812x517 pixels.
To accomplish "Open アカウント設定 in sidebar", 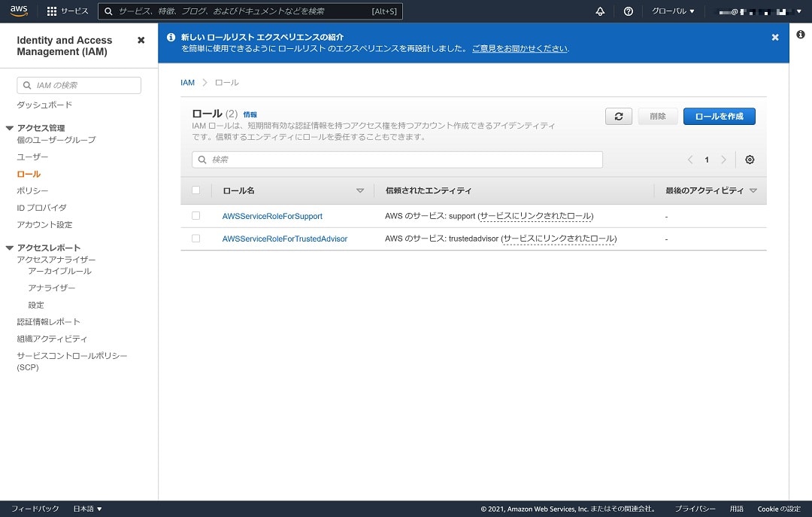I will coord(44,224).
